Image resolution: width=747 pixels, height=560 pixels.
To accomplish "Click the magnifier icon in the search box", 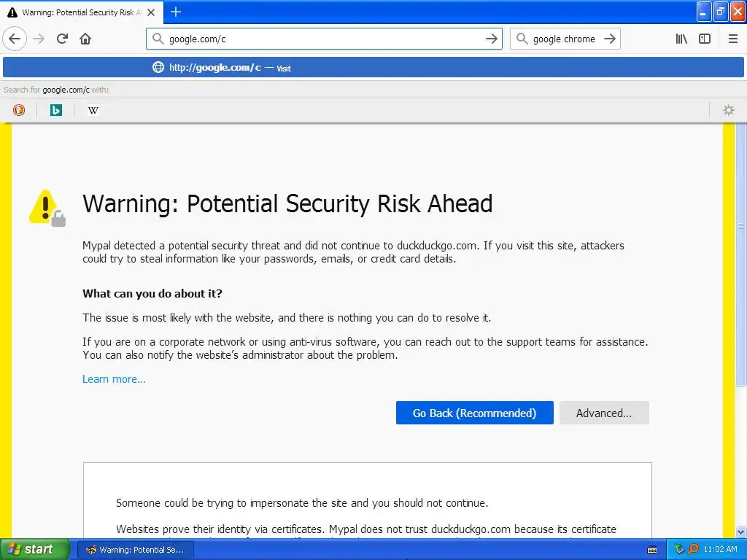I will coord(522,39).
